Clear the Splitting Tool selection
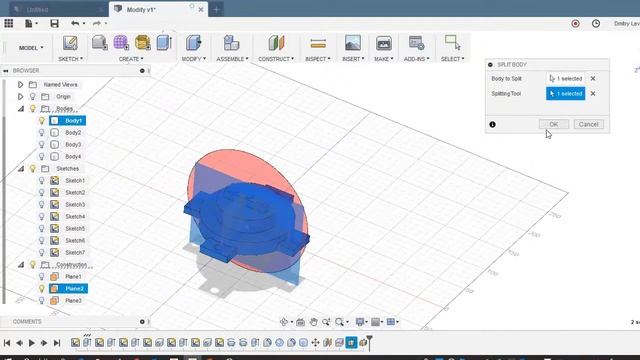The height and width of the screenshot is (360, 640). 593,93
